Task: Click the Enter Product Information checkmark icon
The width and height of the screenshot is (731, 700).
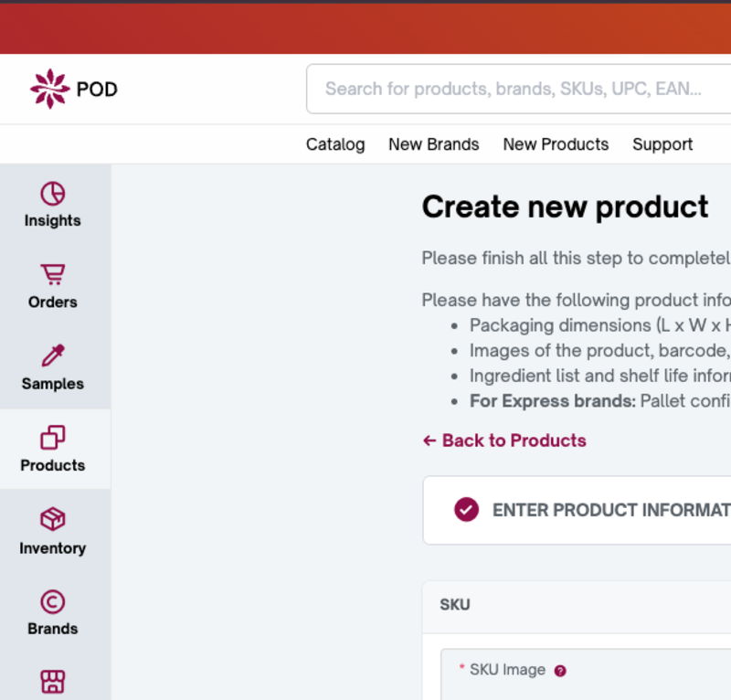Action: coord(467,509)
